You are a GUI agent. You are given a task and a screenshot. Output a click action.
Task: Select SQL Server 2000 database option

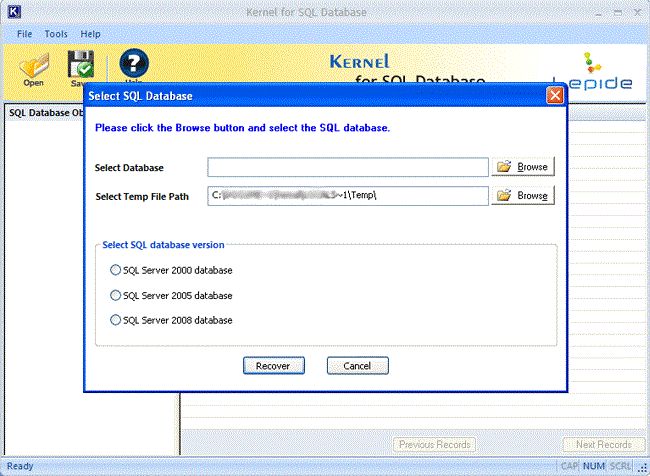171,270
